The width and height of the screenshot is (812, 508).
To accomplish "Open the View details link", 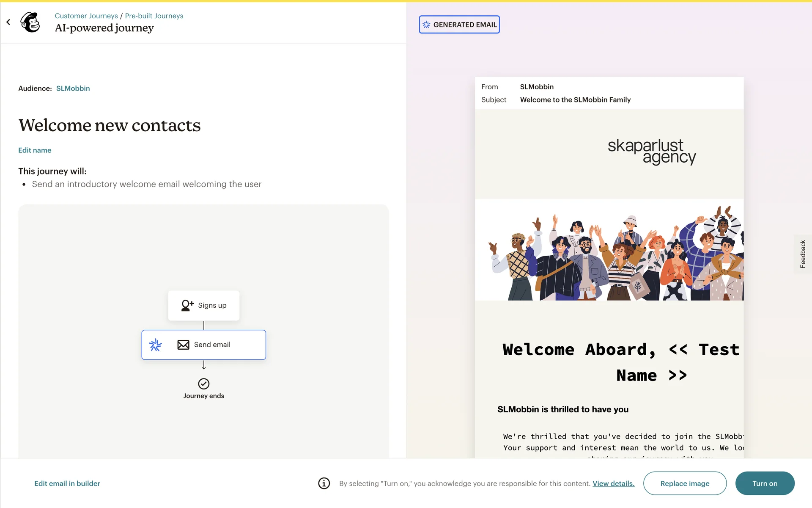I will click(613, 483).
